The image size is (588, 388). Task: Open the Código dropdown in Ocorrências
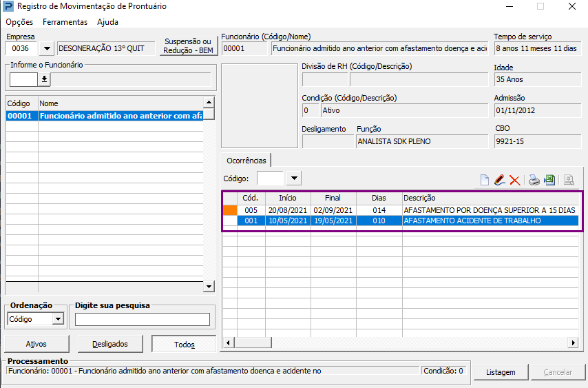point(295,178)
